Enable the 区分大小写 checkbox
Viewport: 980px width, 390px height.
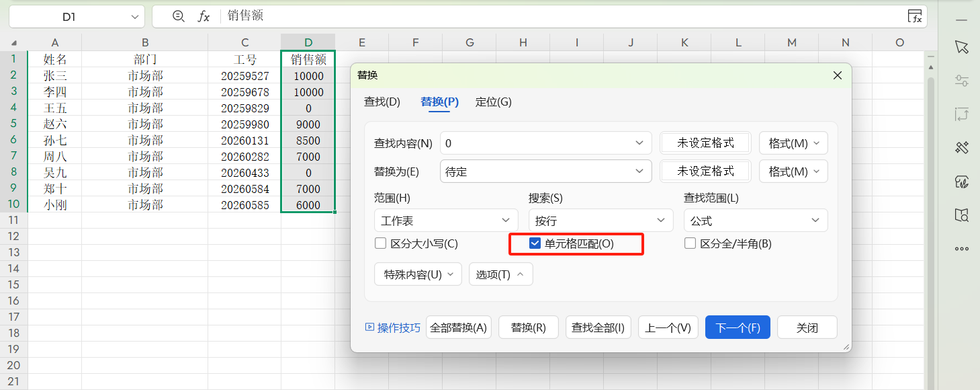(380, 243)
